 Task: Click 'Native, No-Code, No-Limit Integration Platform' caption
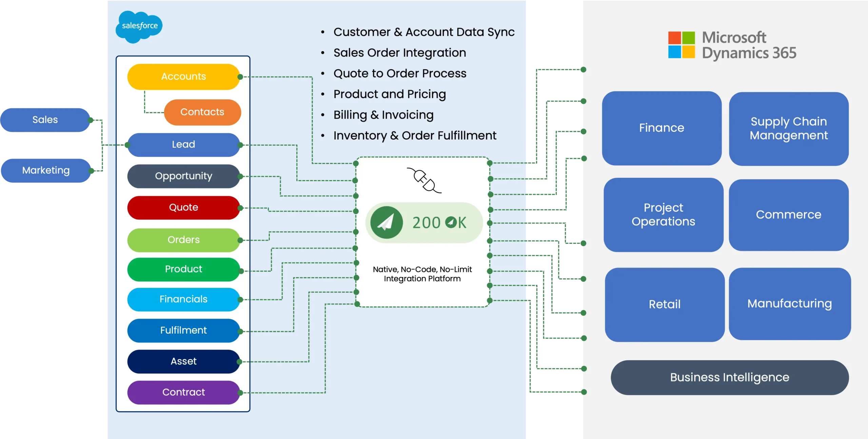coord(422,274)
